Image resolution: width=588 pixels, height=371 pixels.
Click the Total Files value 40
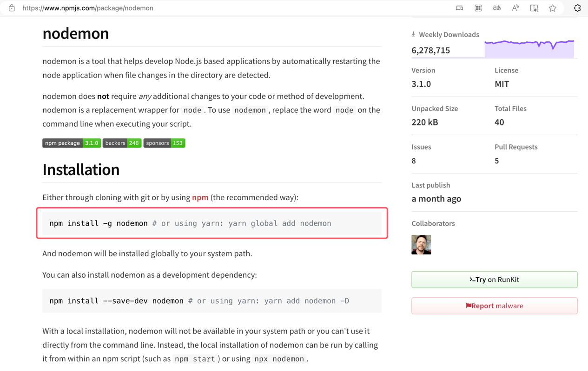pyautogui.click(x=499, y=122)
